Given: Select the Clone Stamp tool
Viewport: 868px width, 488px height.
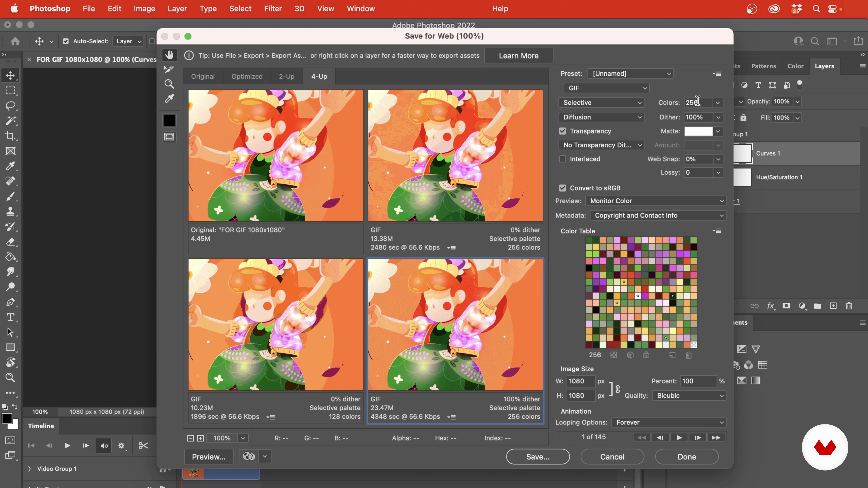Looking at the screenshot, I should pos(10,211).
